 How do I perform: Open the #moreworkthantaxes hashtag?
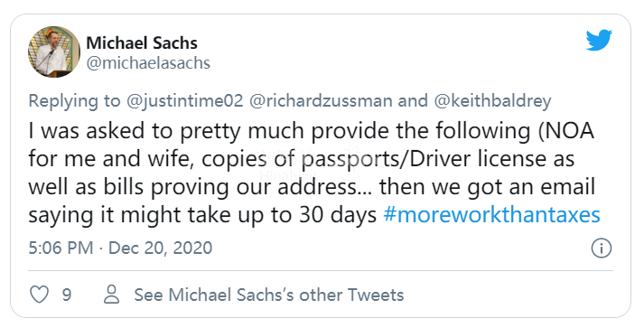pyautogui.click(x=491, y=215)
